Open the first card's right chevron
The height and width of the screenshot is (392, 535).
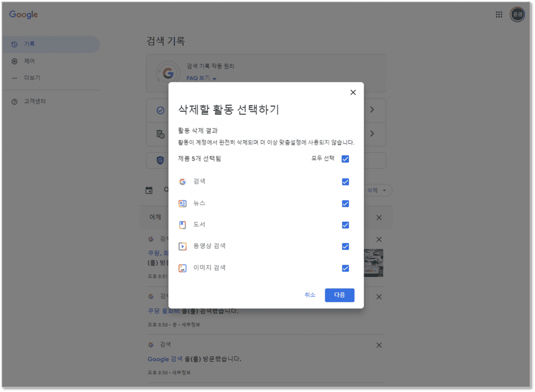point(372,110)
